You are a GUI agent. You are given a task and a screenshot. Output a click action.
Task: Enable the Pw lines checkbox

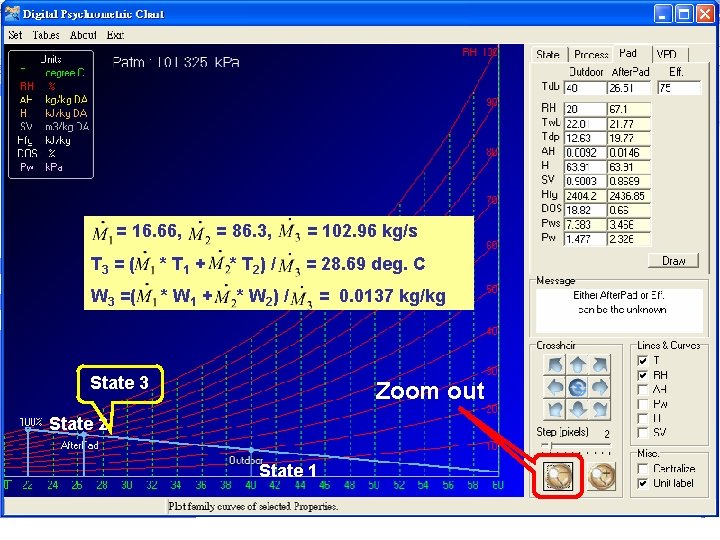(x=643, y=405)
